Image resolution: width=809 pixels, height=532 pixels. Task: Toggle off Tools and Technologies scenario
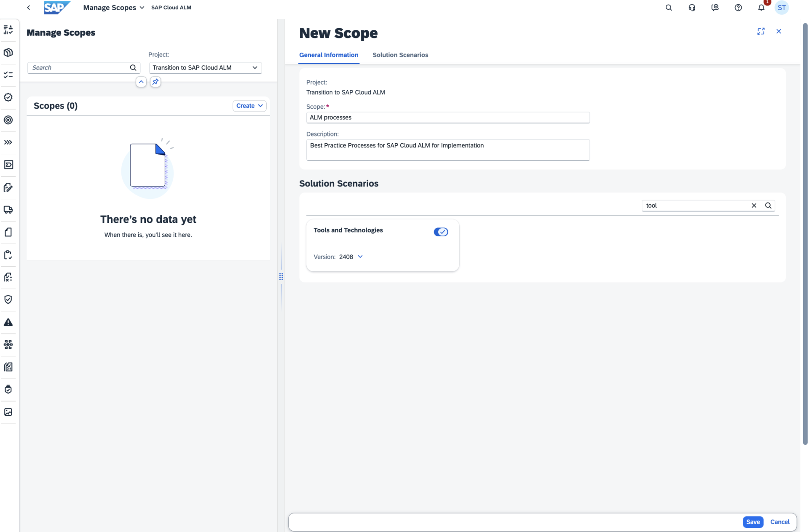click(x=440, y=232)
